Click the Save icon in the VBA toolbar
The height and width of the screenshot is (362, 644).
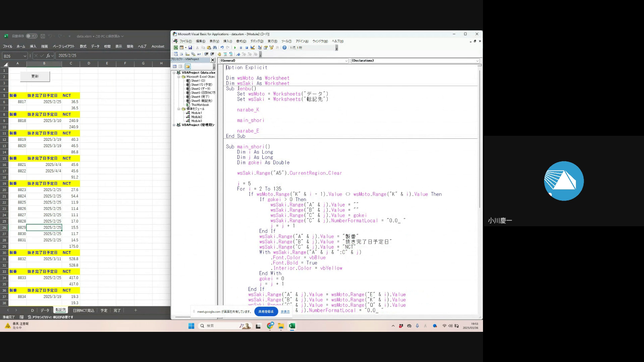[x=190, y=48]
